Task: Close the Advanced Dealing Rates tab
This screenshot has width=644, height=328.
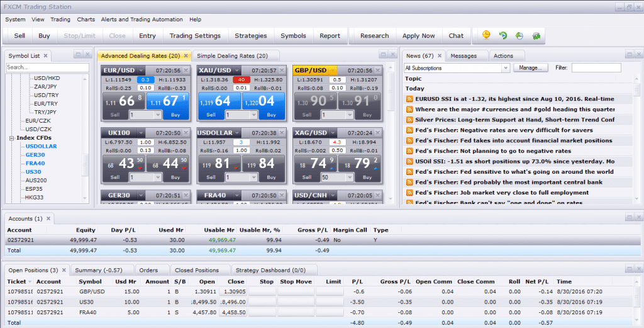Action: click(186, 56)
